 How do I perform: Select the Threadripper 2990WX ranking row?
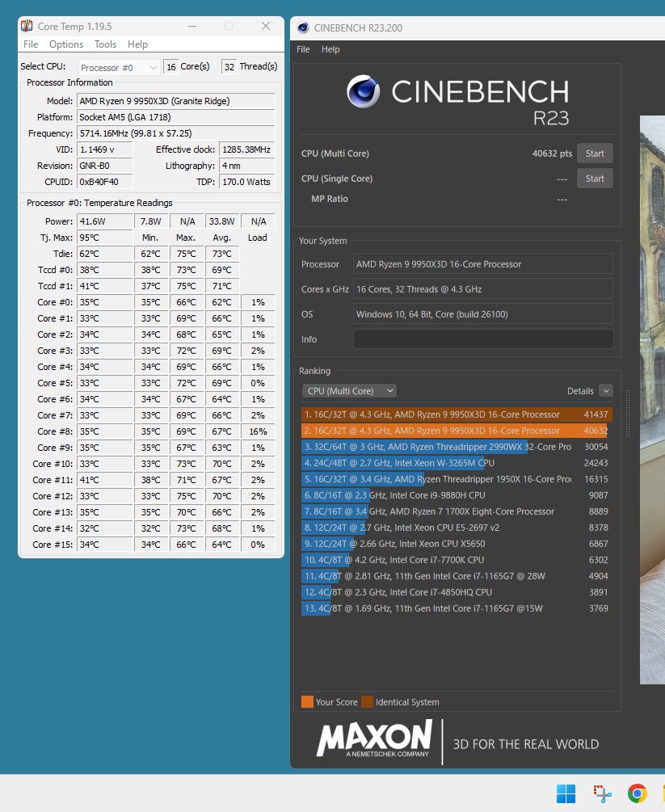click(x=457, y=446)
